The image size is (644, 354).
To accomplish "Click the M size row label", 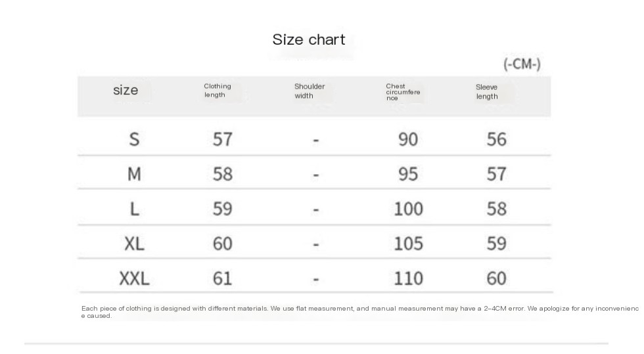I will click(134, 174).
